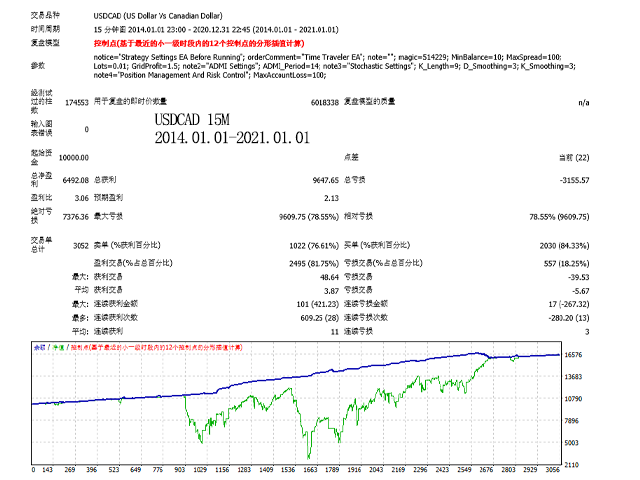Click the x-axis label "2296"
The image size is (640, 480).
tap(420, 470)
